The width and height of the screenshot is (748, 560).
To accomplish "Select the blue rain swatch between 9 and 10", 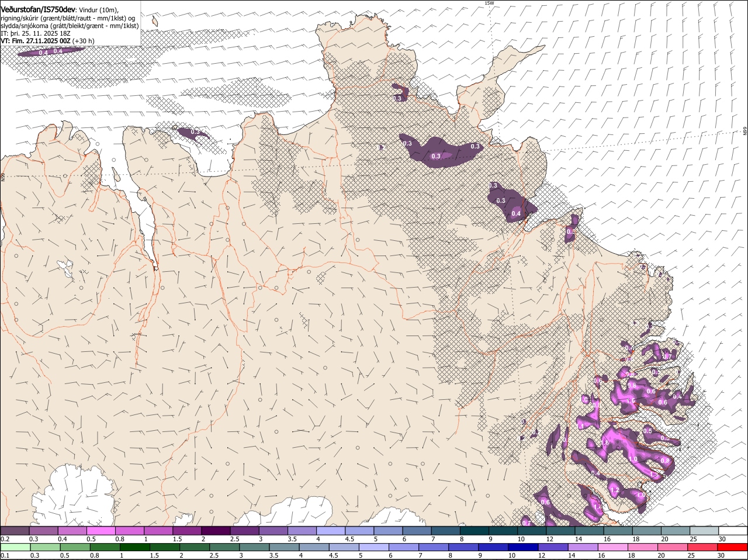I will [493, 547].
